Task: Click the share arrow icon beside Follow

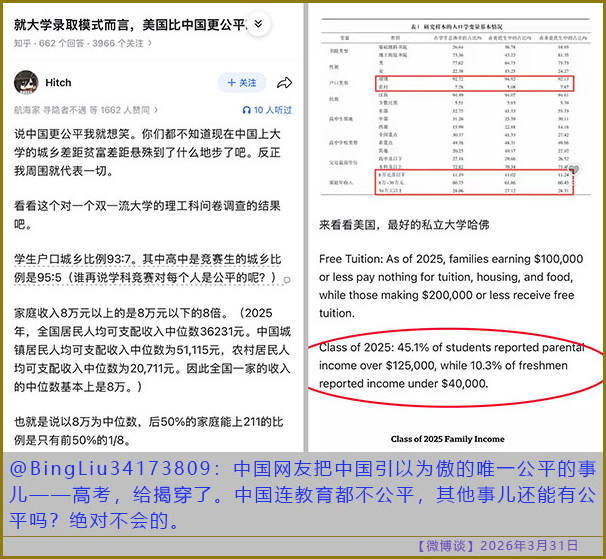Action: point(284,83)
